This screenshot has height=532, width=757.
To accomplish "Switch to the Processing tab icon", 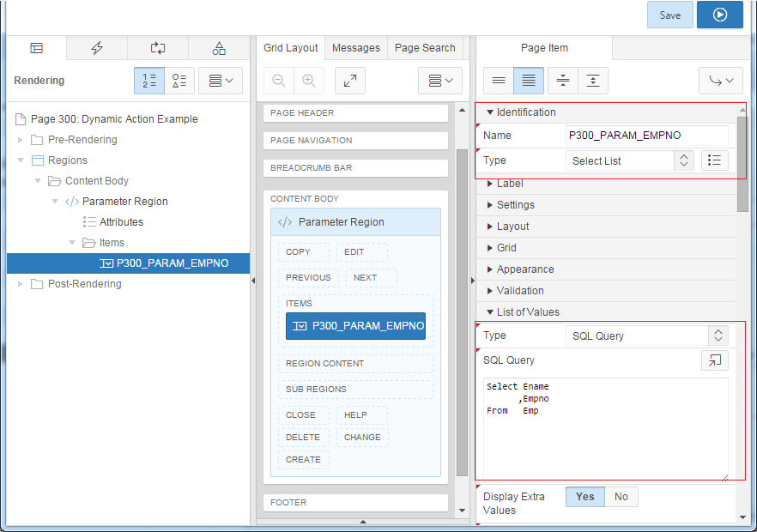I will click(x=158, y=48).
